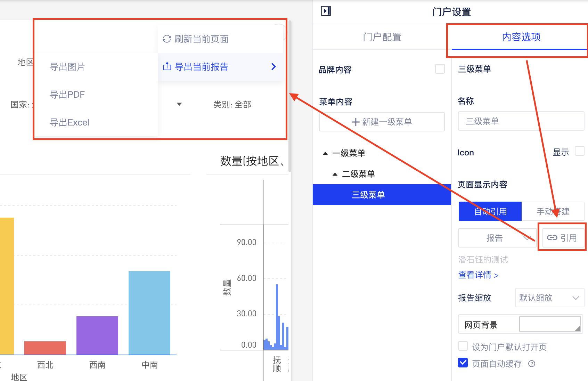Collapse the portal settings side panel
This screenshot has width=588, height=381.
tap(326, 11)
